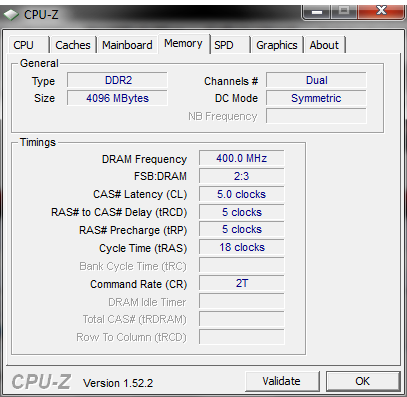Click the DRAM Frequency value 400.0 MHz
407x397 pixels.
pos(242,158)
